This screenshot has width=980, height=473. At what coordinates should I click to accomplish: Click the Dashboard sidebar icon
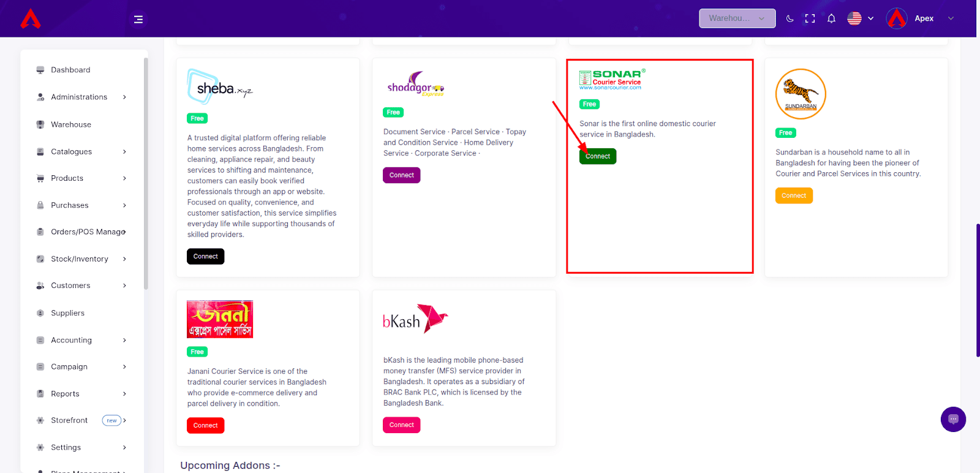coord(40,70)
